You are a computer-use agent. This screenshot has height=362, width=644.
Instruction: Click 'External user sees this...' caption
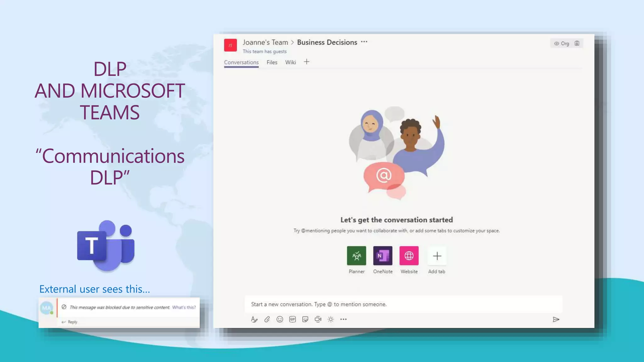(95, 289)
